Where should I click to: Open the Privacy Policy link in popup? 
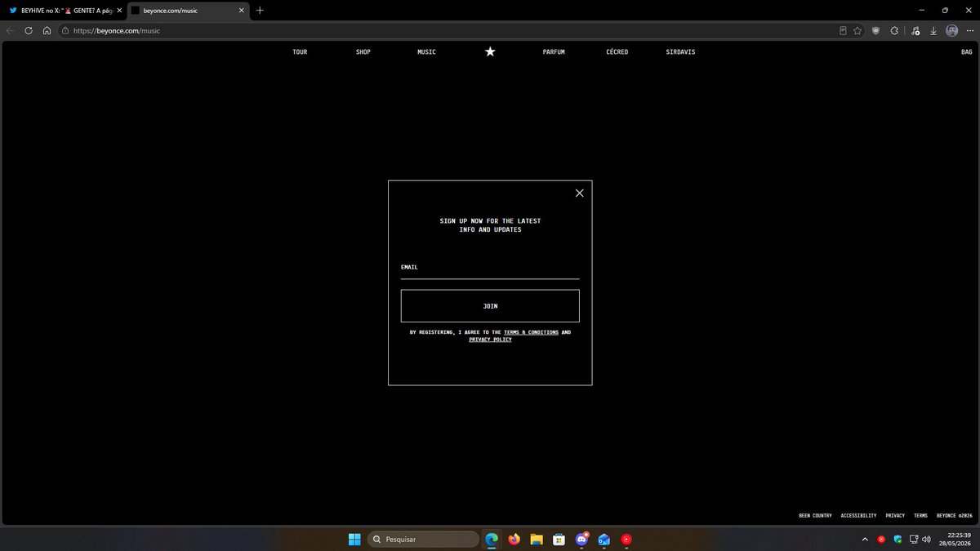(490, 339)
